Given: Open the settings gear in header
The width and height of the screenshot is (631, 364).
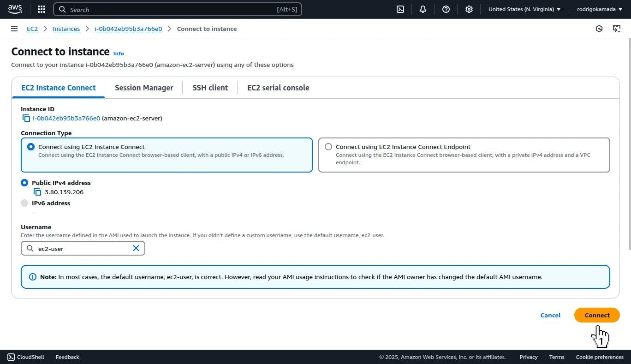Looking at the screenshot, I should point(469,9).
